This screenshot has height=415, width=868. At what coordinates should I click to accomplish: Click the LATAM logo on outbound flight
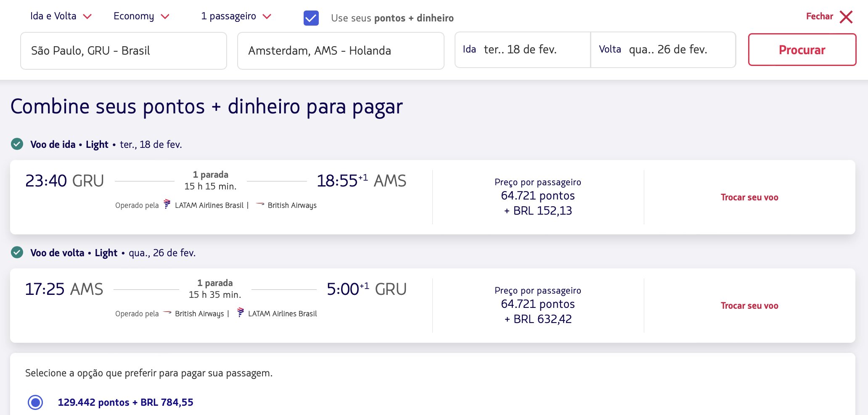(x=167, y=204)
